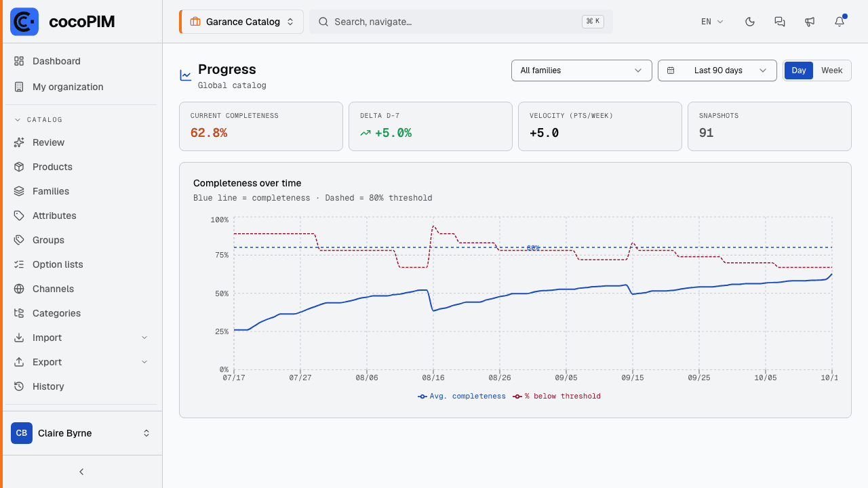Screen dimensions: 868x488
Task: Switch to Week view
Action: click(832, 70)
